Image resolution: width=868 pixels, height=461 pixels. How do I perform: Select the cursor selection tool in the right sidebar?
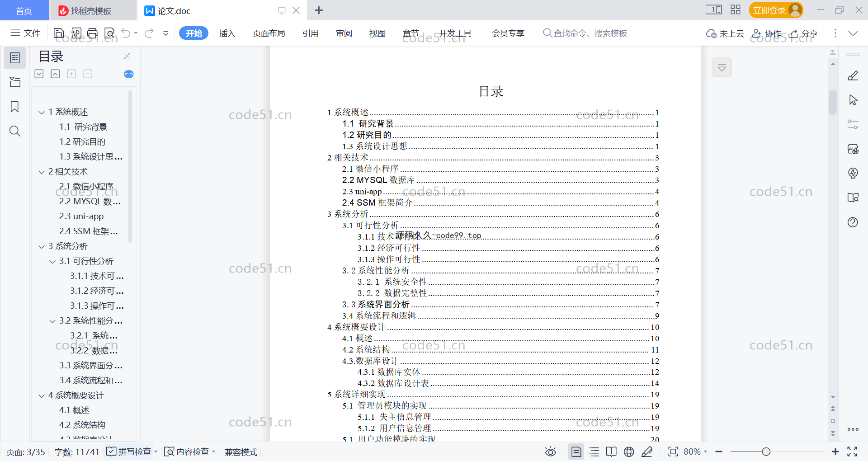click(x=853, y=100)
